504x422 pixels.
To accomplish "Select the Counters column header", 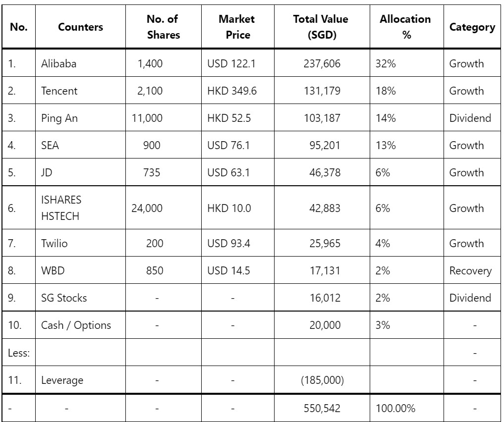I will pos(80,27).
